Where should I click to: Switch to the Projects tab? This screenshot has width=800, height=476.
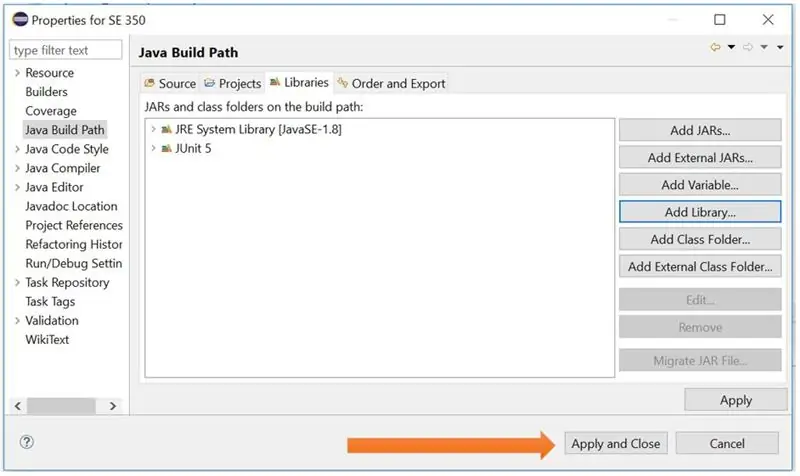pyautogui.click(x=233, y=83)
